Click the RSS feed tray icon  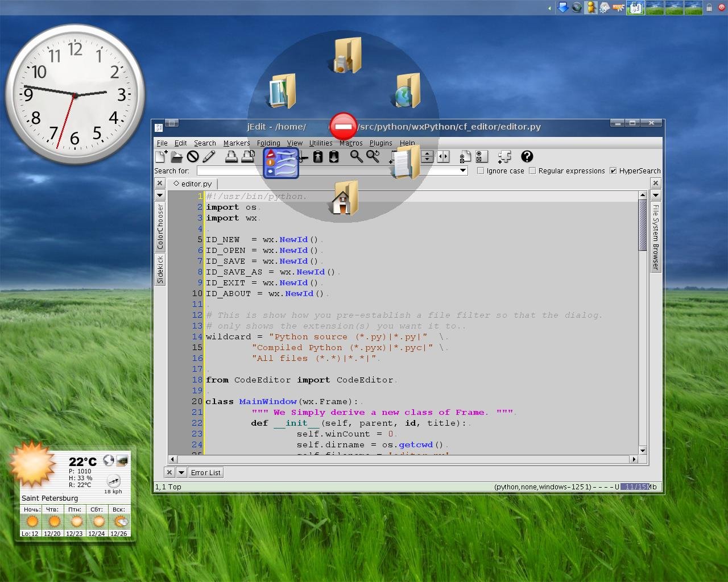(x=619, y=7)
